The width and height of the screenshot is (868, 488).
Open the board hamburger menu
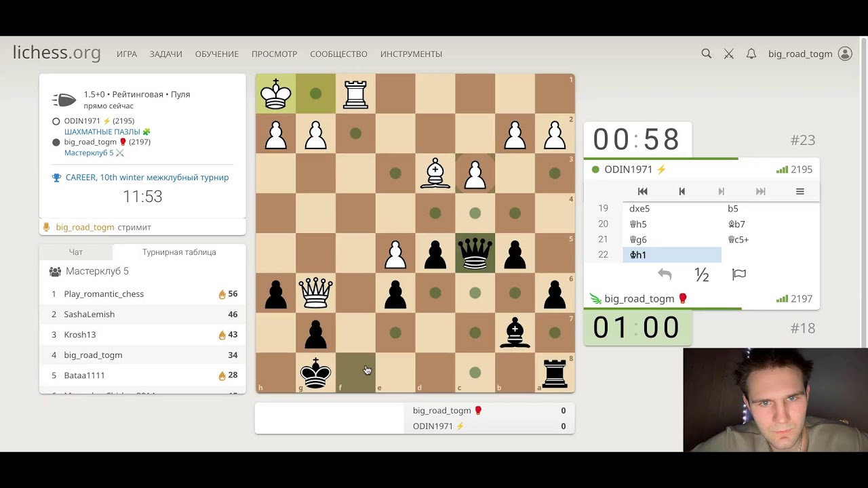(800, 191)
